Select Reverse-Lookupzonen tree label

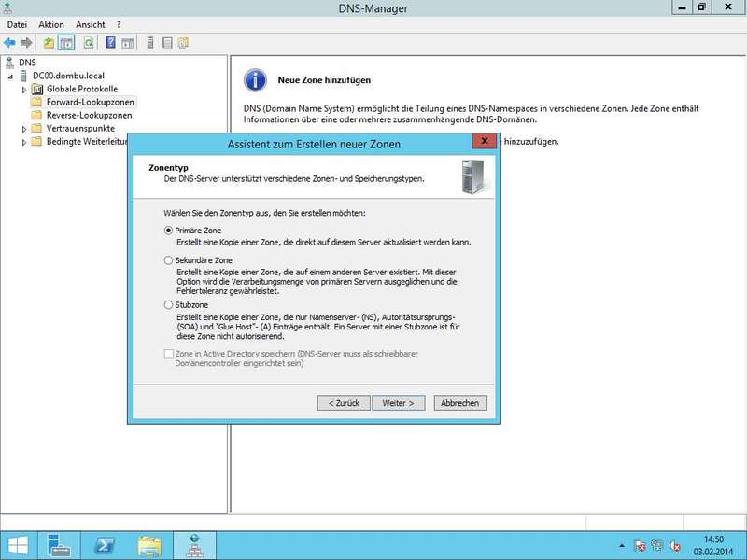89,115
